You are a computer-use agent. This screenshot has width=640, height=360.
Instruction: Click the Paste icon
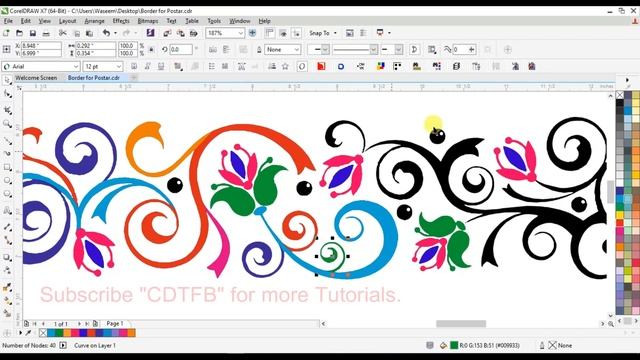tap(89, 33)
